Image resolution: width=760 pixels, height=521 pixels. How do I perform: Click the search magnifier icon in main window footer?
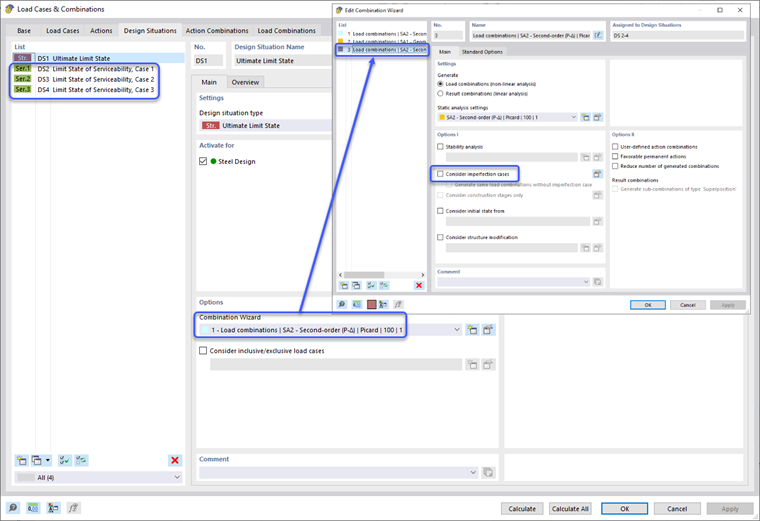[x=13, y=508]
